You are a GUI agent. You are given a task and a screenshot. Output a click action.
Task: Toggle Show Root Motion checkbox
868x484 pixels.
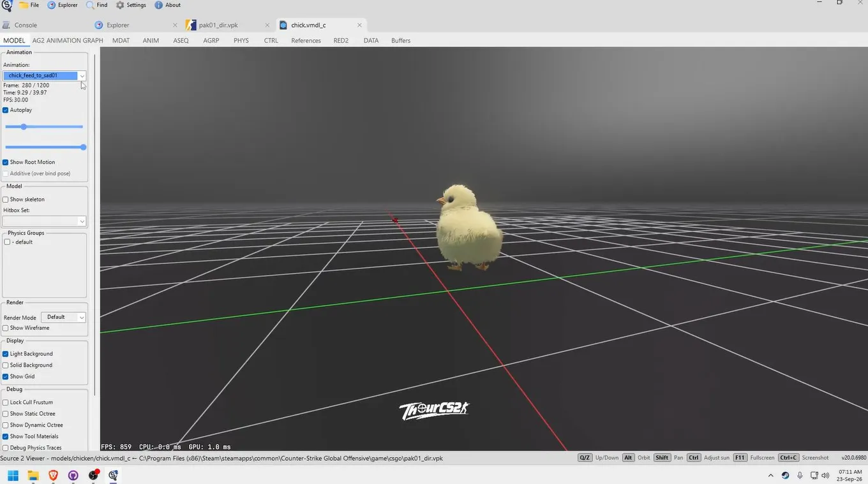(6, 162)
